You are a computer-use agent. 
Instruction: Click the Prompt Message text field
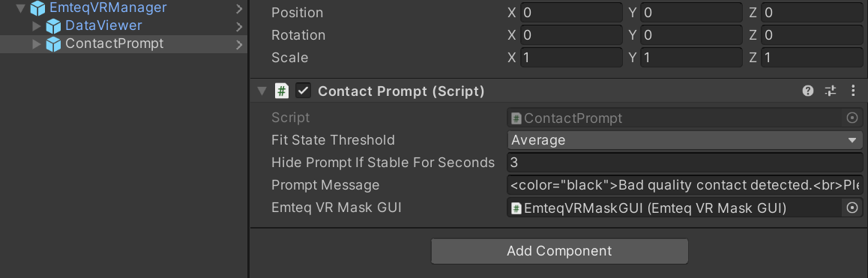(685, 185)
